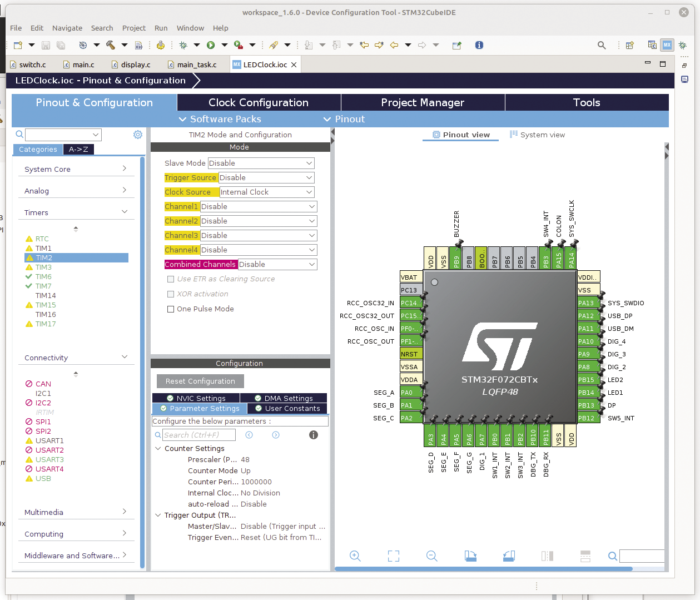Toggle the XOR activation checkbox
The width and height of the screenshot is (700, 600).
click(x=171, y=294)
